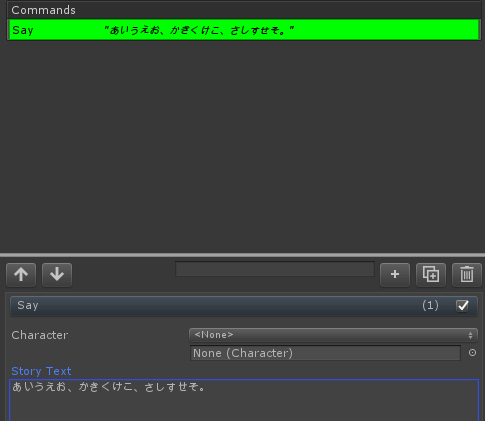Viewport: 485px width, 421px height.
Task: Click the None (Character) object field
Action: (325, 353)
